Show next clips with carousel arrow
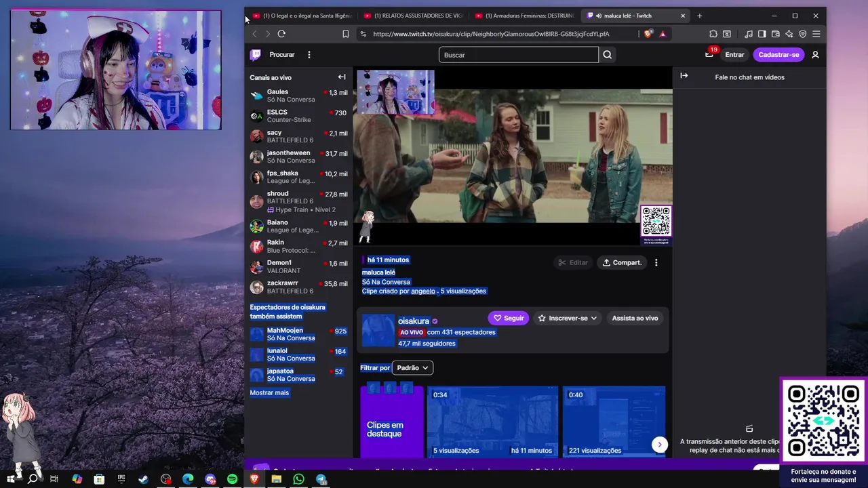 pos(659,445)
